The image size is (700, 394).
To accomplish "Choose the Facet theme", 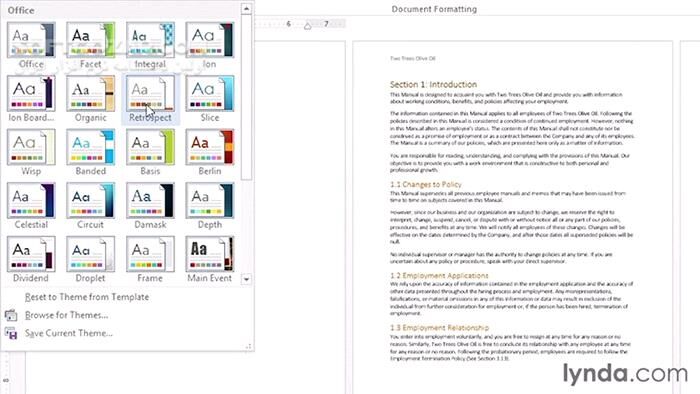I will point(91,40).
